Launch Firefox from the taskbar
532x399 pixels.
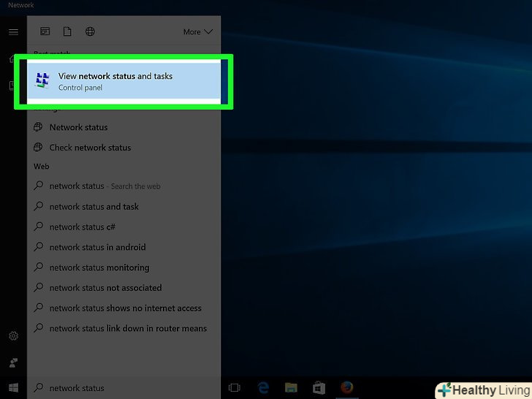pyautogui.click(x=346, y=388)
